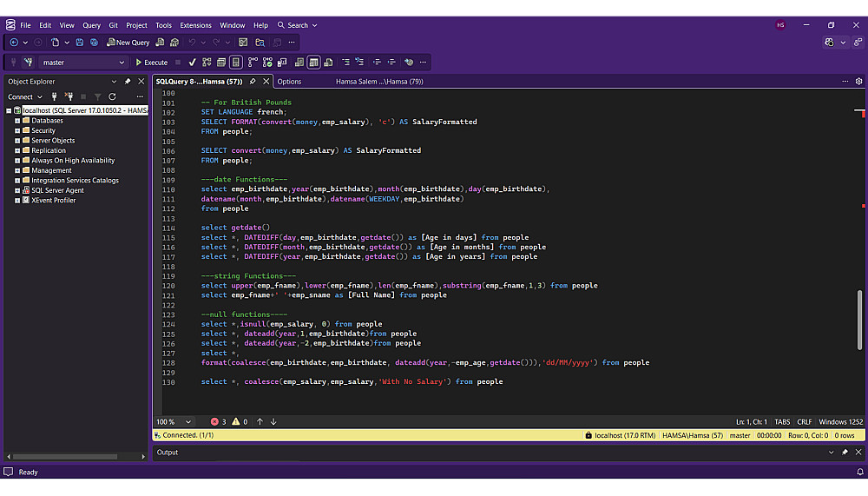
Task: Switch to SQLQuery 8 Hamsa (57) tab
Action: coord(200,82)
